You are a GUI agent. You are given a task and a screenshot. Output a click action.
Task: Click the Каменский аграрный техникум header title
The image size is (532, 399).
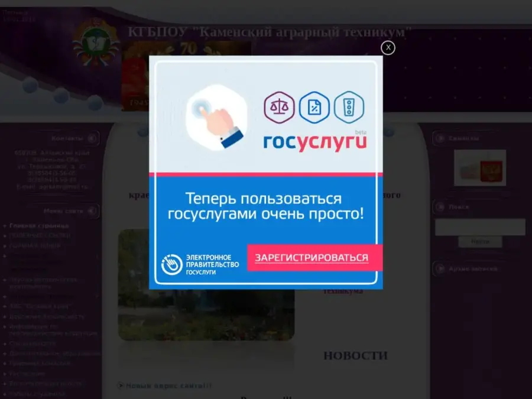pyautogui.click(x=270, y=33)
